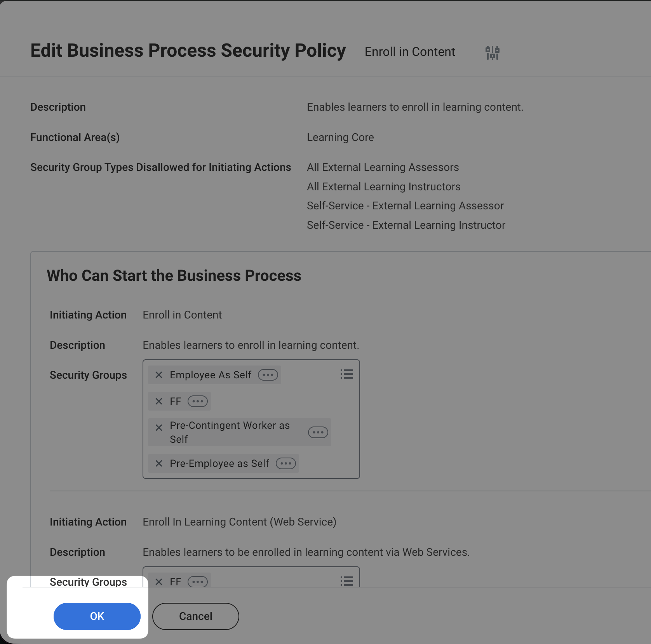Open related actions for first FF group
The image size is (651, 644).
coord(198,401)
